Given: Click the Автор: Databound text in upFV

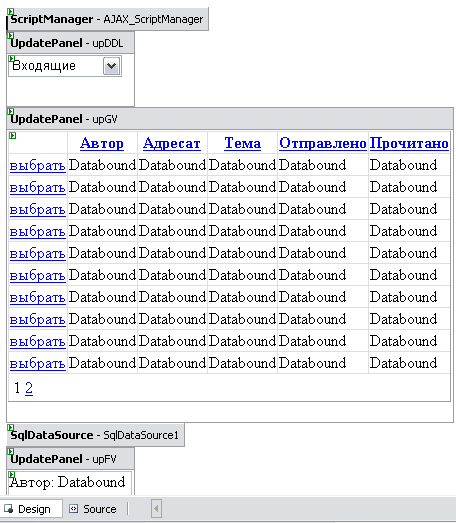Looking at the screenshot, I should (x=67, y=482).
